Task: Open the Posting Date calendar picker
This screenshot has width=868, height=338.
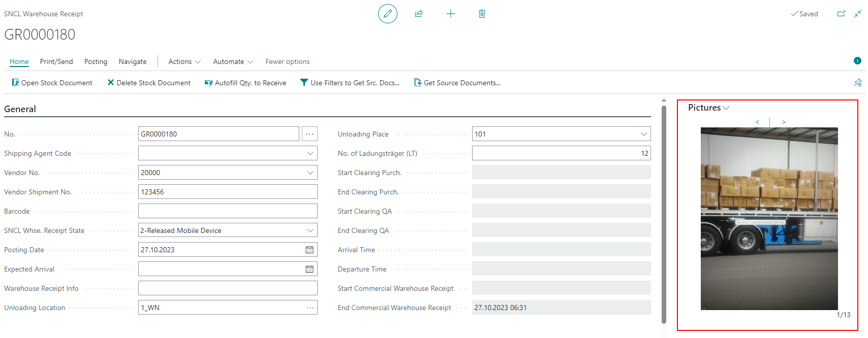Action: tap(309, 250)
